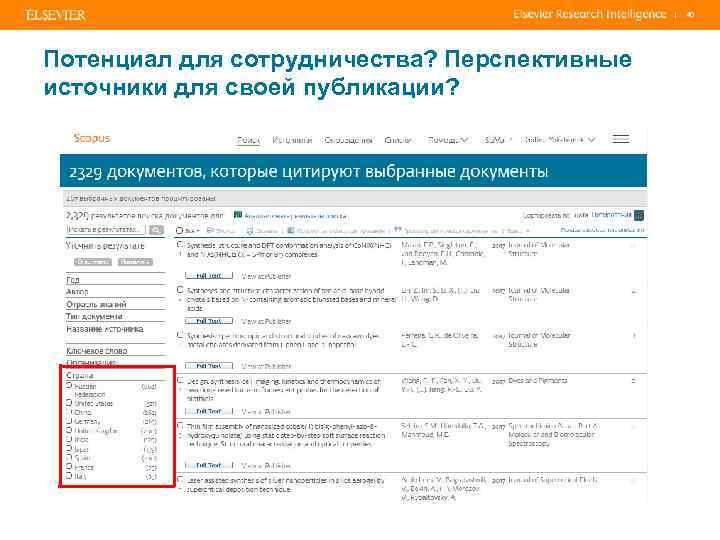This screenshot has height=540, width=720.
Task: Select the Laser assisted synthesis result checkbox
Action: (180, 479)
